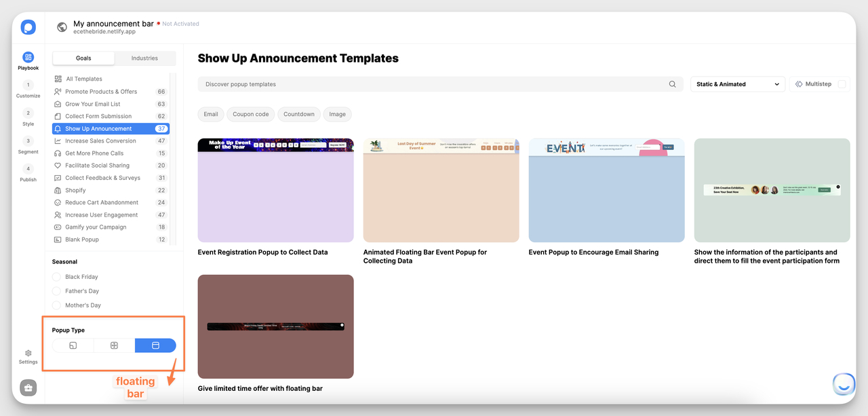Image resolution: width=868 pixels, height=416 pixels.
Task: Open the Static & Animated dropdown
Action: 738,83
